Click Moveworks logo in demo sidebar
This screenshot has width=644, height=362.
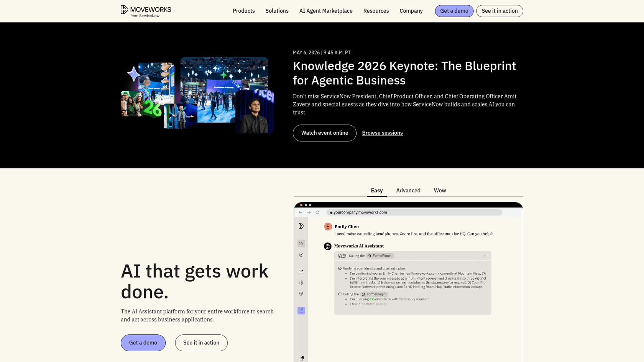tap(301, 226)
